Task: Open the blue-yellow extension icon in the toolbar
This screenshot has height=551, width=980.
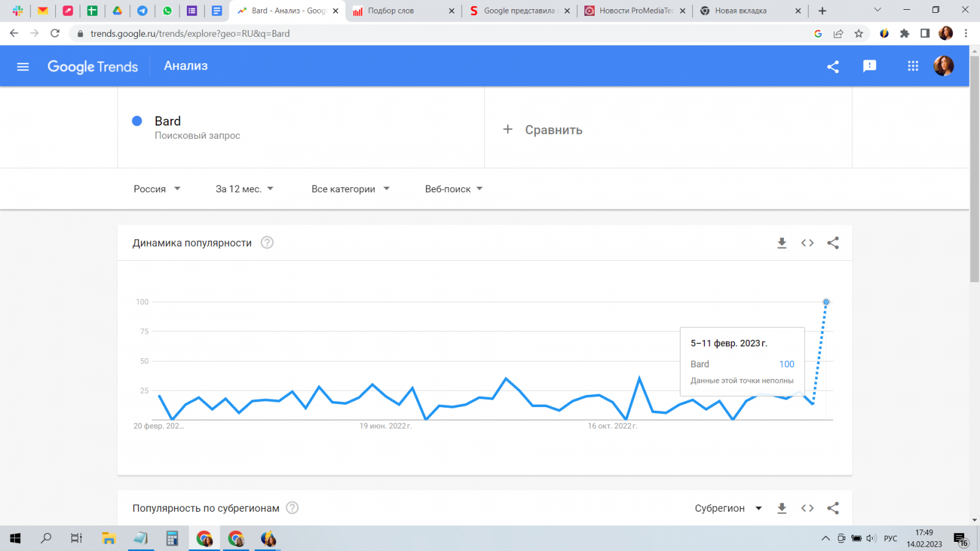Action: pos(884,34)
